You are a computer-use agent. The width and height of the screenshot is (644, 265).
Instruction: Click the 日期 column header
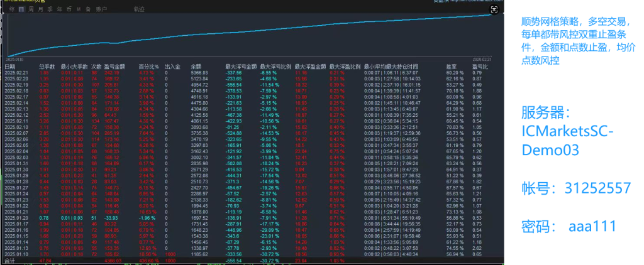coord(10,67)
